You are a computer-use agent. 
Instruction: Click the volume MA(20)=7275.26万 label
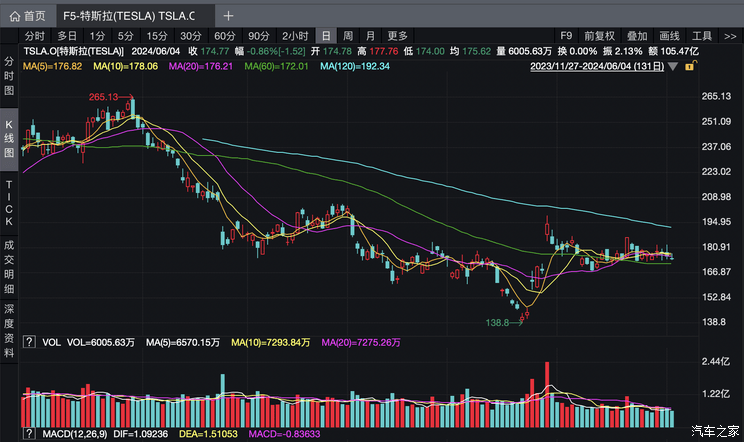[x=361, y=342]
